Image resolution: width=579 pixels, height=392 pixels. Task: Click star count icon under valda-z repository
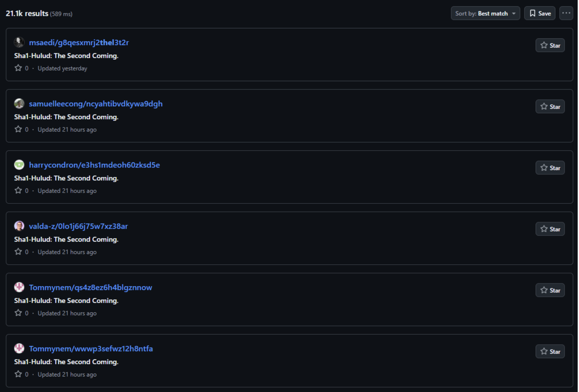pos(18,252)
